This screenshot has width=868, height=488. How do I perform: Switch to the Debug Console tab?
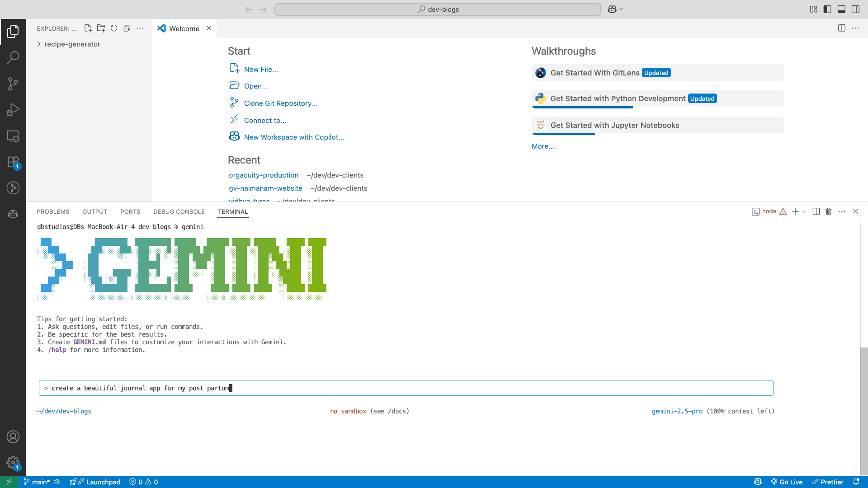[x=179, y=211]
